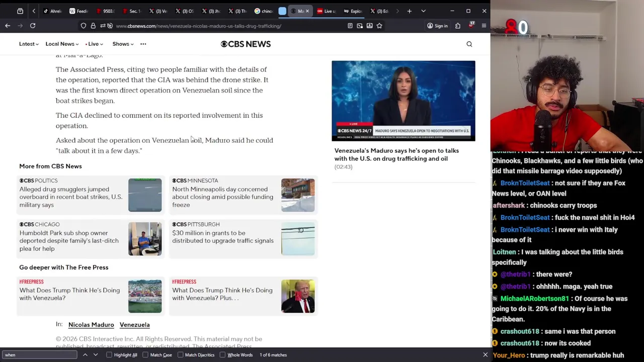Go back to previous page
The height and width of the screenshot is (362, 644).
click(8, 26)
